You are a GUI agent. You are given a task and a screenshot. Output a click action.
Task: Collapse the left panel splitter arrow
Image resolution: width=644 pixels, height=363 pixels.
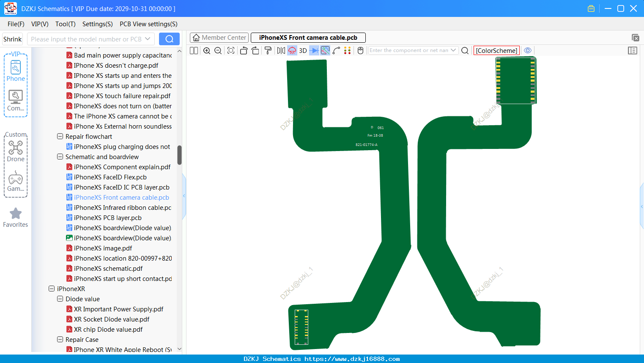[184, 196]
